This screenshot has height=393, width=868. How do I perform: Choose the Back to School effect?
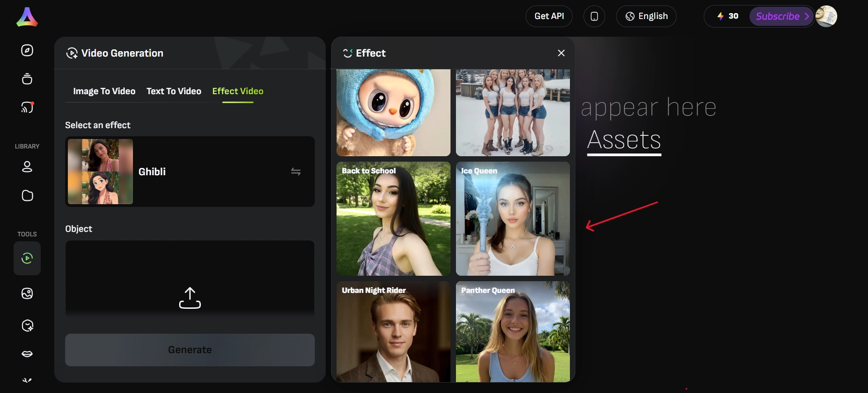click(394, 219)
